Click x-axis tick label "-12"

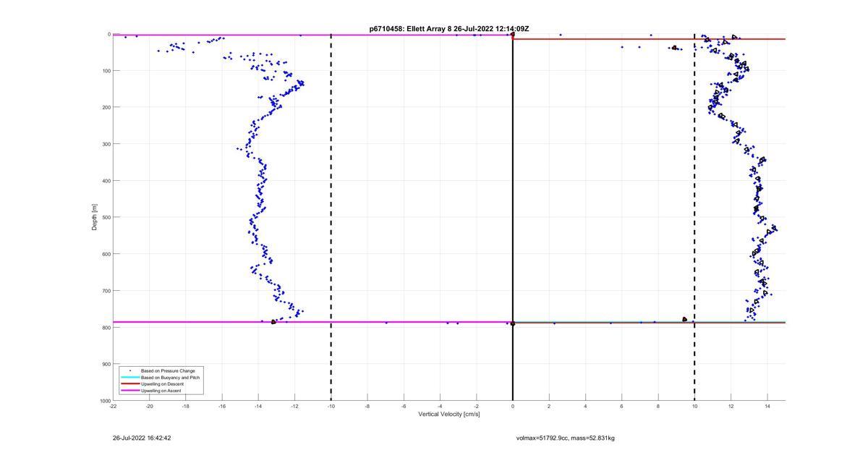pos(294,406)
